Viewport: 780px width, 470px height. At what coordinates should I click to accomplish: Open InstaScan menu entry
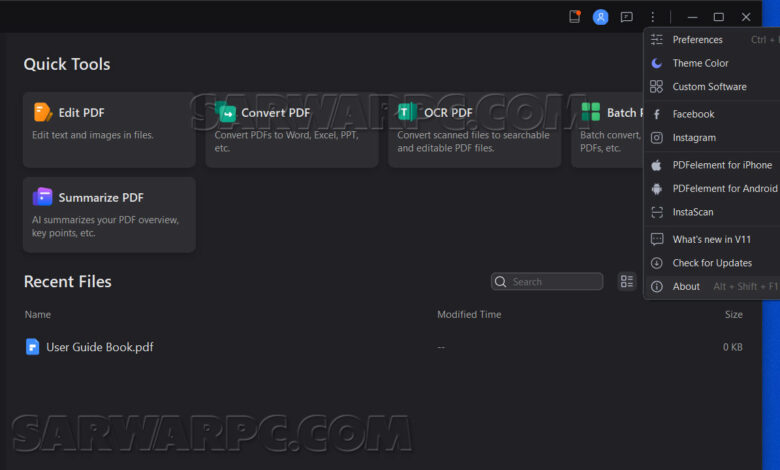coord(712,212)
